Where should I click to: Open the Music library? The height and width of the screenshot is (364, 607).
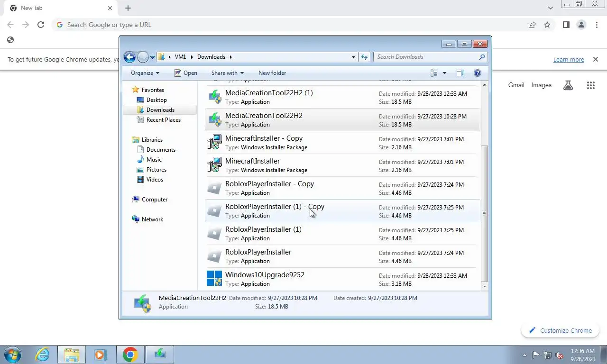coord(154,160)
